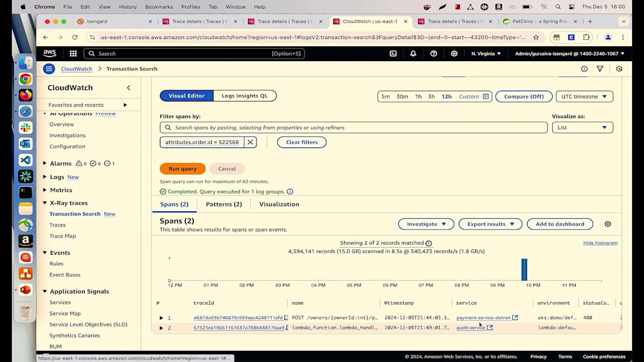Open the Visualize as List dropdown

click(582, 128)
